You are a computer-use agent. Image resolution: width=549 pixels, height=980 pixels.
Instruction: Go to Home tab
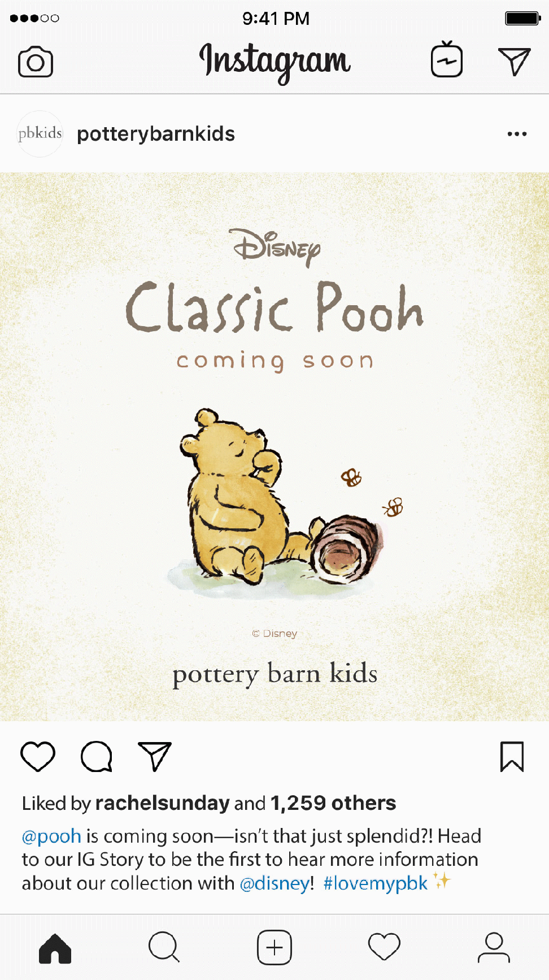55,948
